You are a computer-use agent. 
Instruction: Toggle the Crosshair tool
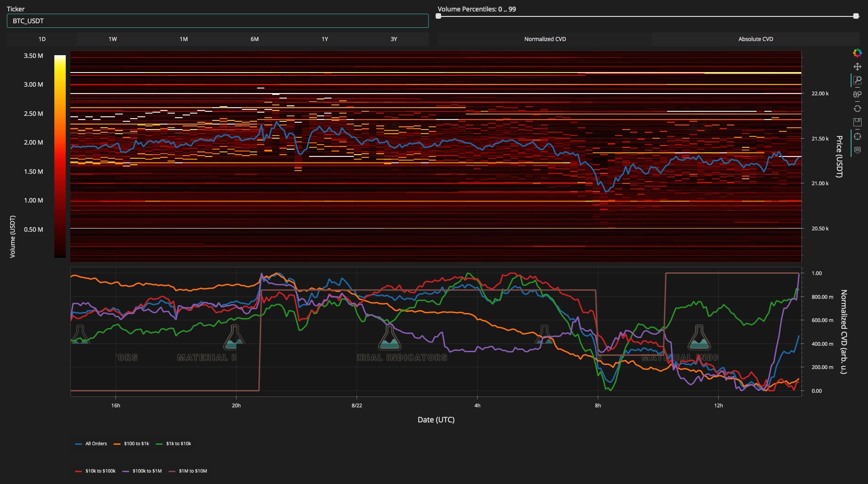[857, 136]
